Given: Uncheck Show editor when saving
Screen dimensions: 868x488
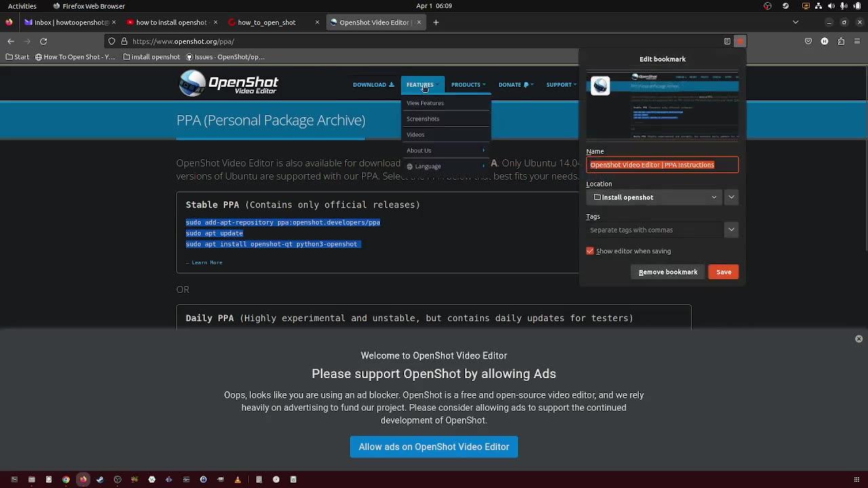Looking at the screenshot, I should click(x=590, y=251).
